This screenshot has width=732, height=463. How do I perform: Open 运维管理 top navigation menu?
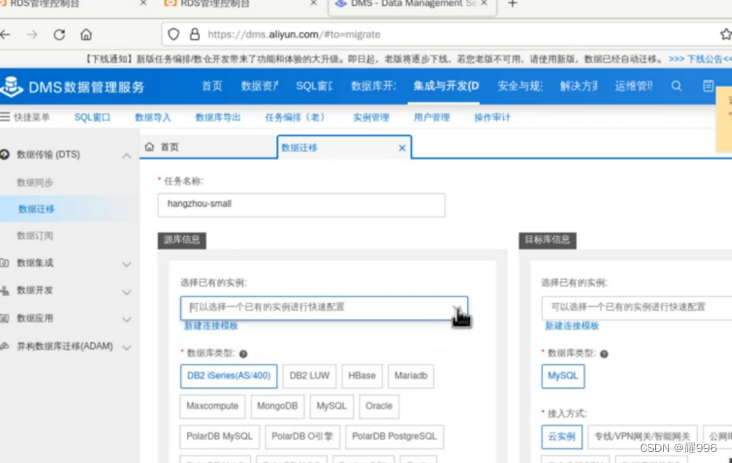point(634,86)
